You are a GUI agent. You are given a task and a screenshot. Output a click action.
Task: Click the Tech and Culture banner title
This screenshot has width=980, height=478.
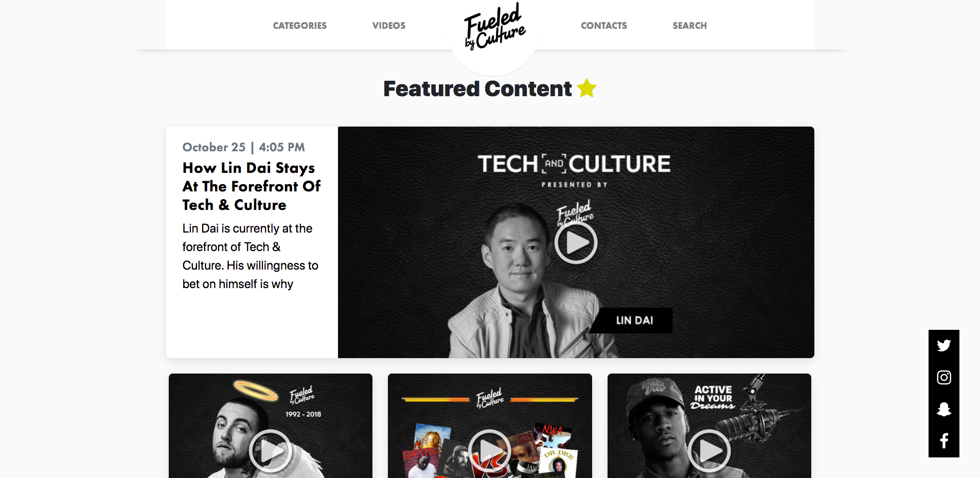pos(574,164)
